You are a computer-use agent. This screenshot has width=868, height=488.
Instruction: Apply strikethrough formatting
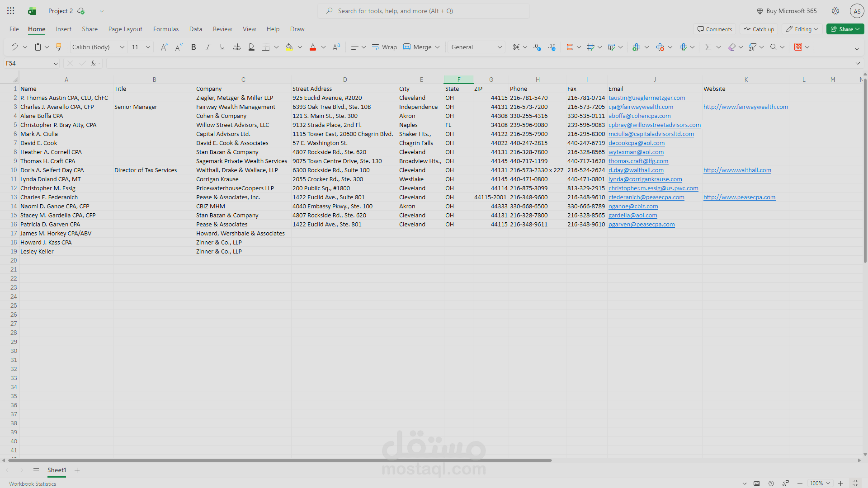click(236, 47)
